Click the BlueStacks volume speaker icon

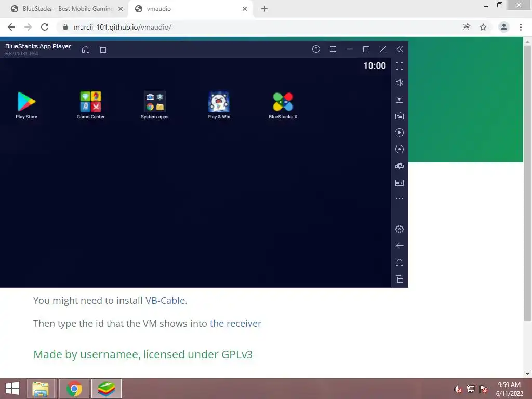400,83
